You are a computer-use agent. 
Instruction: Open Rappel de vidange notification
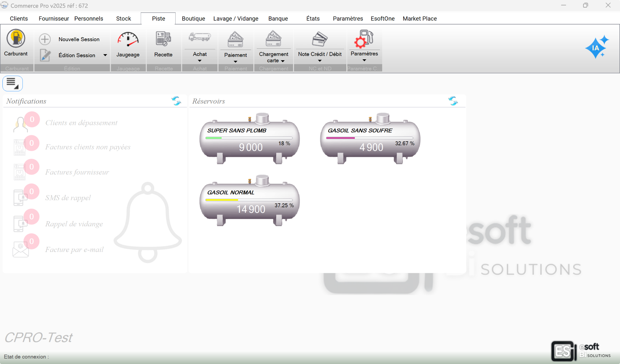tap(74, 224)
